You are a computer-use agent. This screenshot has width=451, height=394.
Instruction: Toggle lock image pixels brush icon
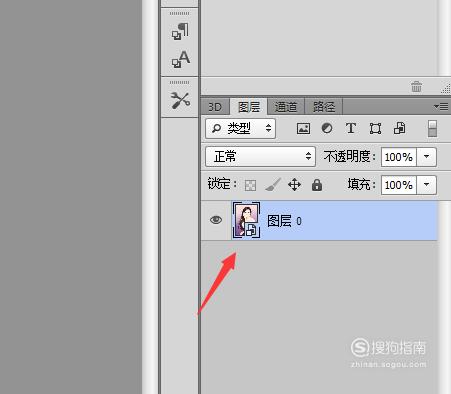(x=273, y=185)
